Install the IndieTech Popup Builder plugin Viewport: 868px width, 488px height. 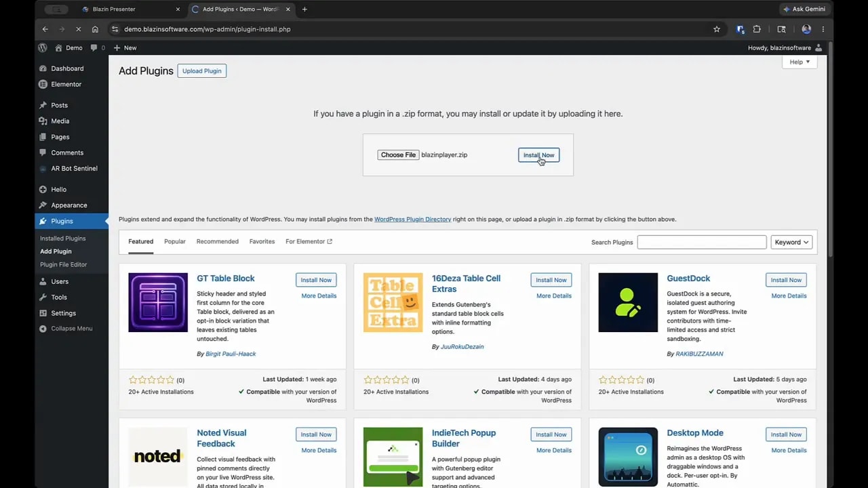pyautogui.click(x=551, y=434)
